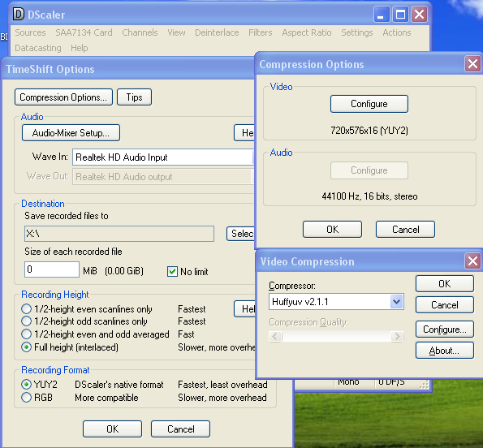Click Video Configure in Compression Options
The height and width of the screenshot is (448, 483).
[x=369, y=104]
